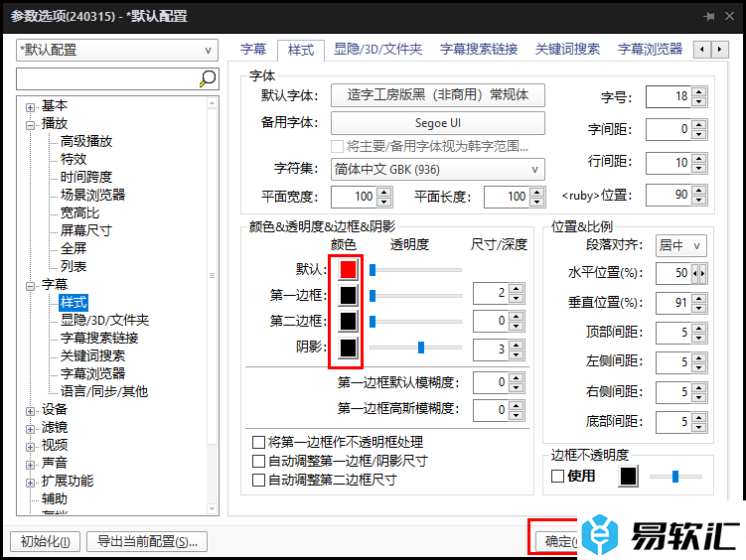Toggle the 使用 border opacity checkbox
Viewport: 746px width, 560px height.
click(x=557, y=476)
